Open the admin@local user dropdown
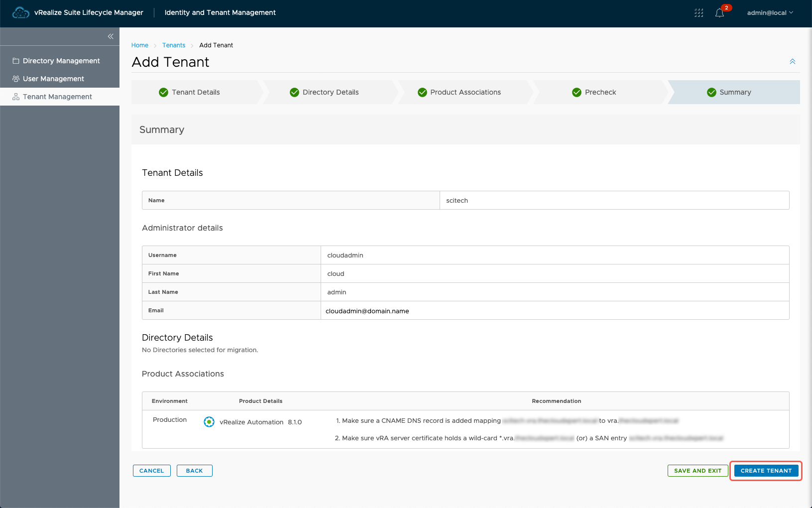This screenshot has width=812, height=508. click(x=770, y=13)
